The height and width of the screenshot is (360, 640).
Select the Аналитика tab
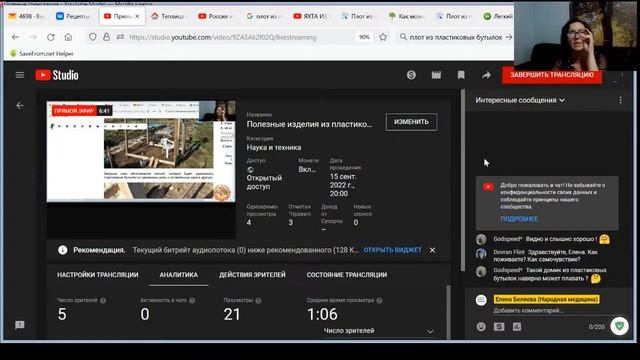[x=178, y=275]
